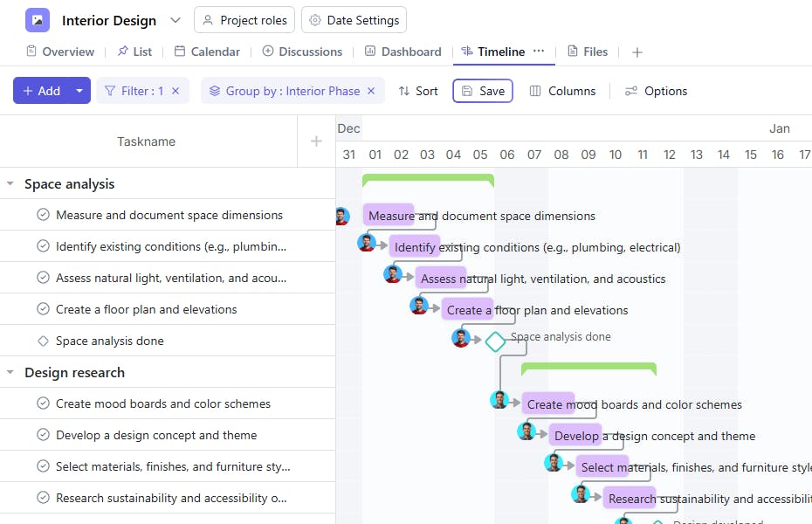Click the Dec month label in timeline header
The width and height of the screenshot is (812, 524).
pyautogui.click(x=348, y=128)
